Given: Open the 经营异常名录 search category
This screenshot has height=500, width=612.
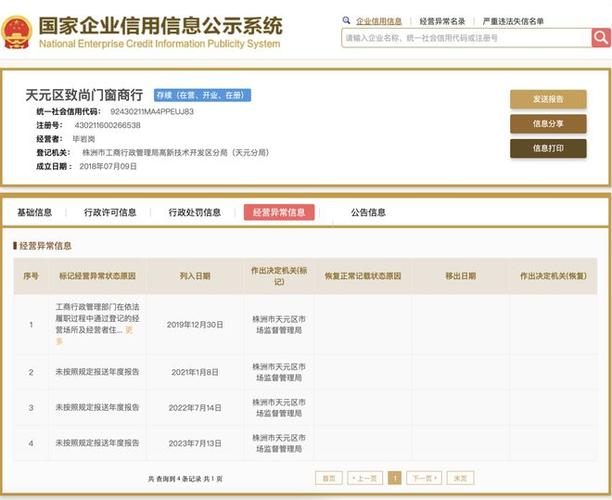Looking at the screenshot, I should click(x=442, y=21).
